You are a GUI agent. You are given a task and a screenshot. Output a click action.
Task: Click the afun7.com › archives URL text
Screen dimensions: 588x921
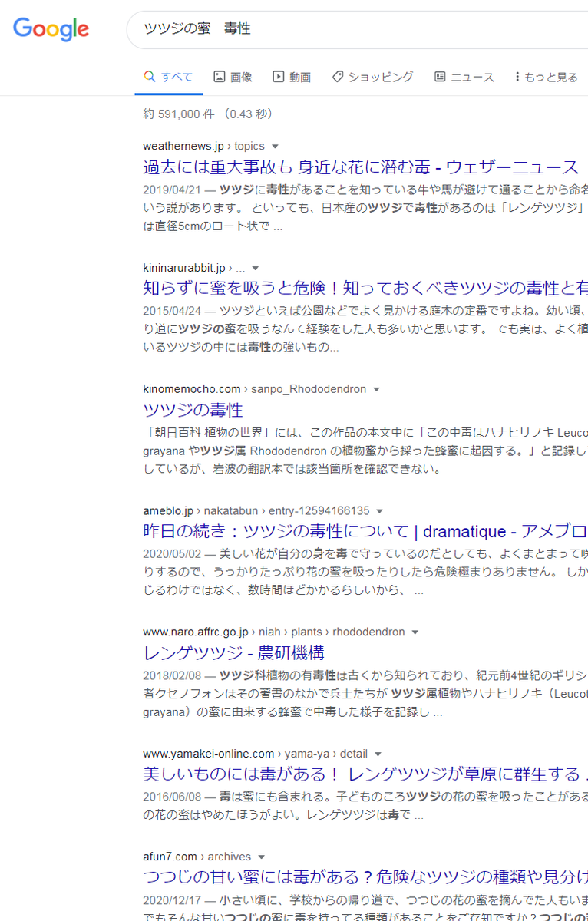pyautogui.click(x=197, y=856)
